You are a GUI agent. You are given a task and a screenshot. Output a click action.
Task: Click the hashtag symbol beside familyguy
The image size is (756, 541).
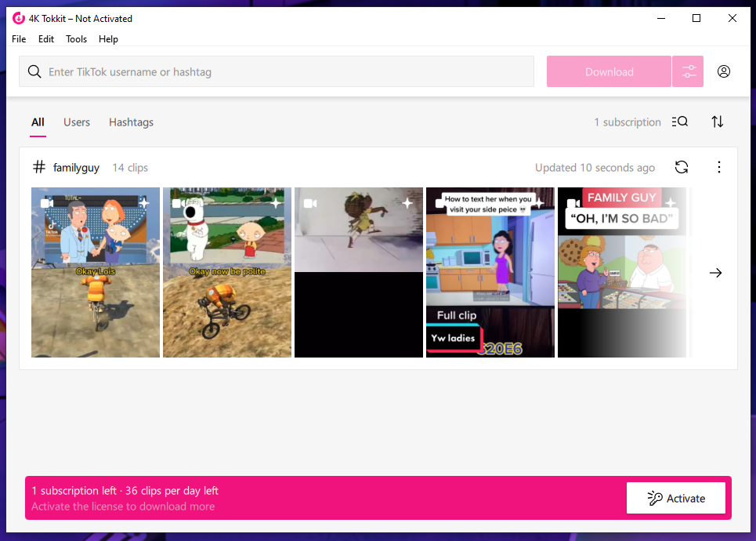click(x=38, y=167)
